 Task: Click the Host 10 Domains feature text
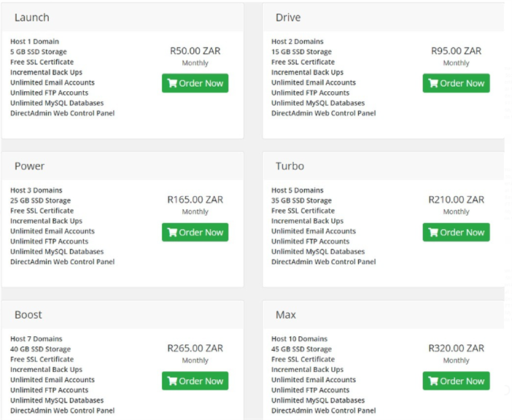pos(300,339)
